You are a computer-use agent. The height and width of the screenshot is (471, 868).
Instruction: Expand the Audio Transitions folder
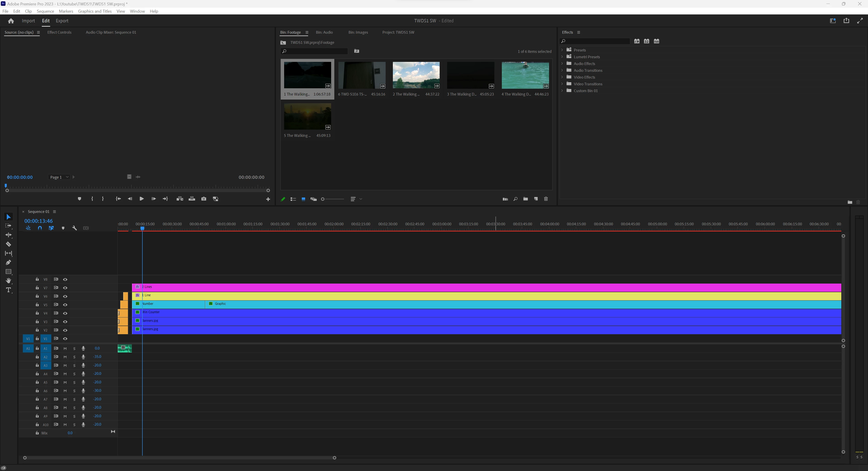(x=562, y=70)
